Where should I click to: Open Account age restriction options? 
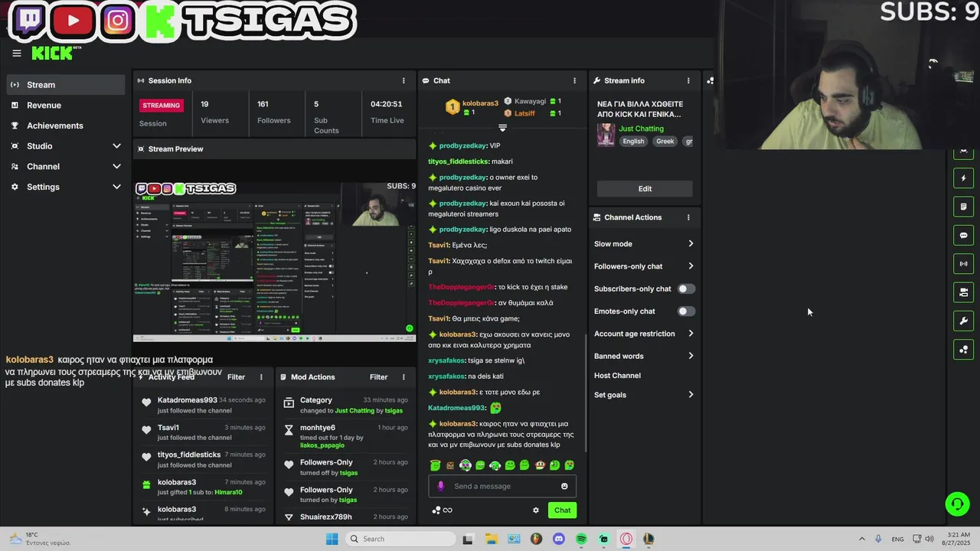tap(644, 334)
